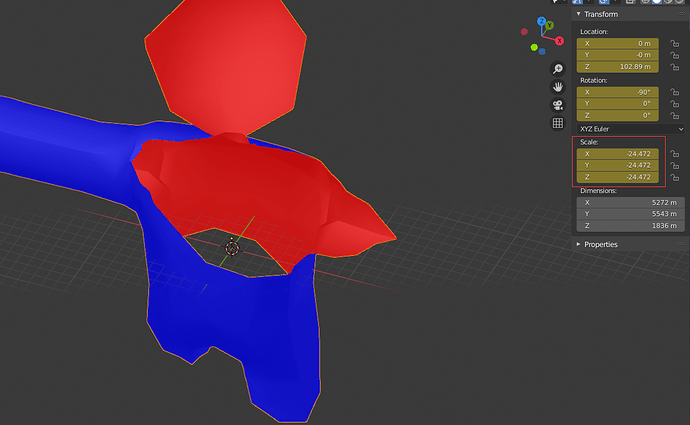
Task: Click the red X axis gizmo ball
Action: click(559, 41)
